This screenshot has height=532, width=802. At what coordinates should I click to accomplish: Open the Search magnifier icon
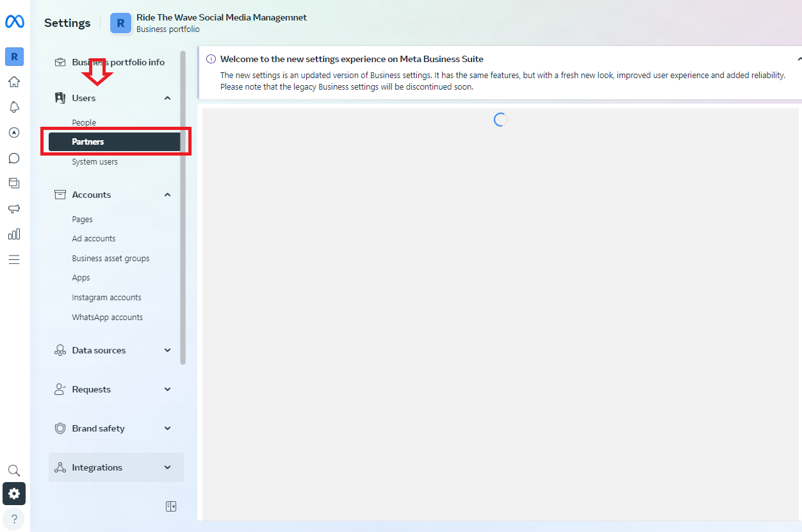click(x=14, y=469)
